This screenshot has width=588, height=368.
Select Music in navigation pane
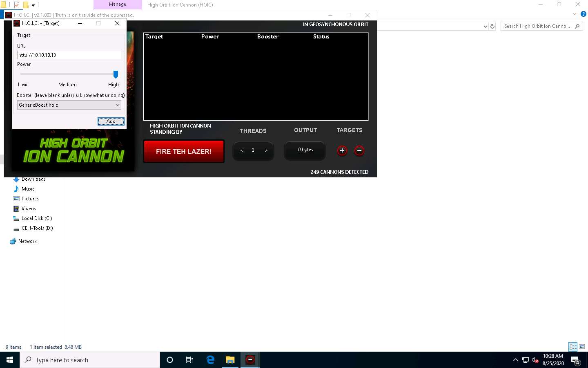click(28, 189)
